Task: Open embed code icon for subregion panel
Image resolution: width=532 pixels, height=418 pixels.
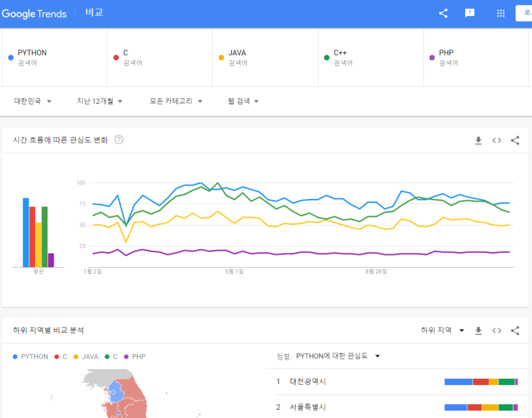Action: coord(497,331)
